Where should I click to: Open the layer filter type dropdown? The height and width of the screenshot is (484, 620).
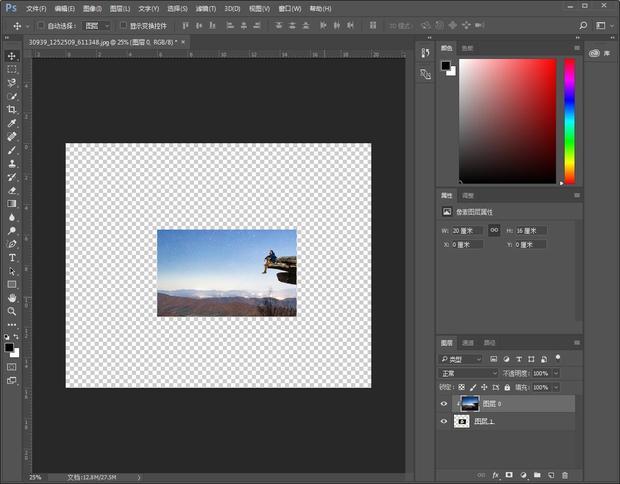pyautogui.click(x=461, y=359)
